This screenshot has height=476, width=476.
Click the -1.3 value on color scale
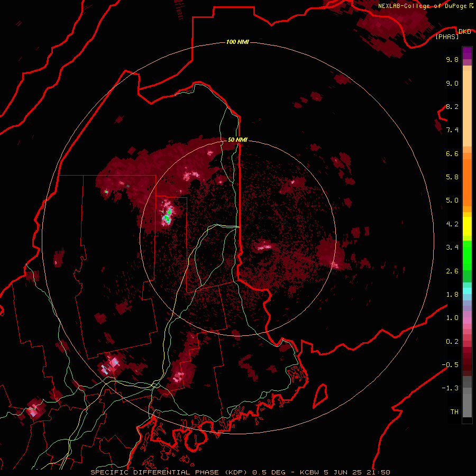point(450,388)
